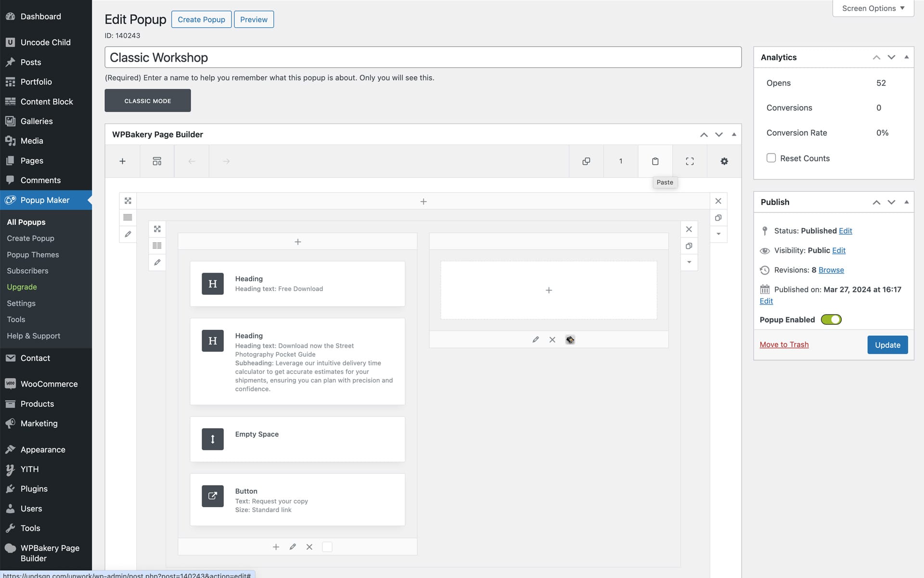Edit outer row using pencil icon

click(x=128, y=234)
